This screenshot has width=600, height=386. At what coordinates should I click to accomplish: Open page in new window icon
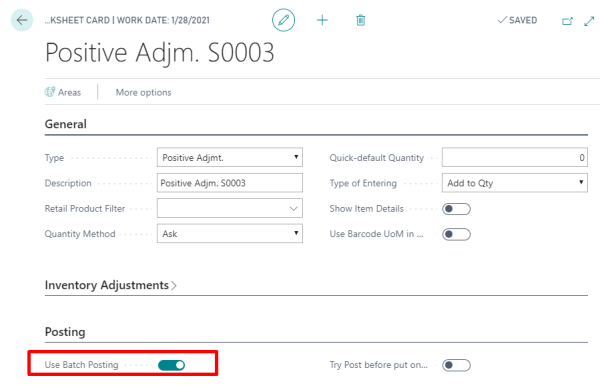pos(567,21)
